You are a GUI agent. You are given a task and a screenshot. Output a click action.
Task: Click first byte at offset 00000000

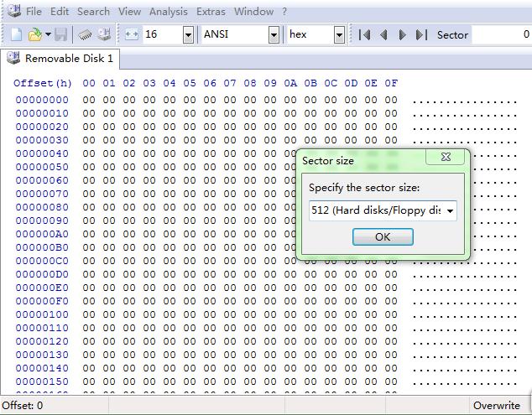pyautogui.click(x=89, y=100)
